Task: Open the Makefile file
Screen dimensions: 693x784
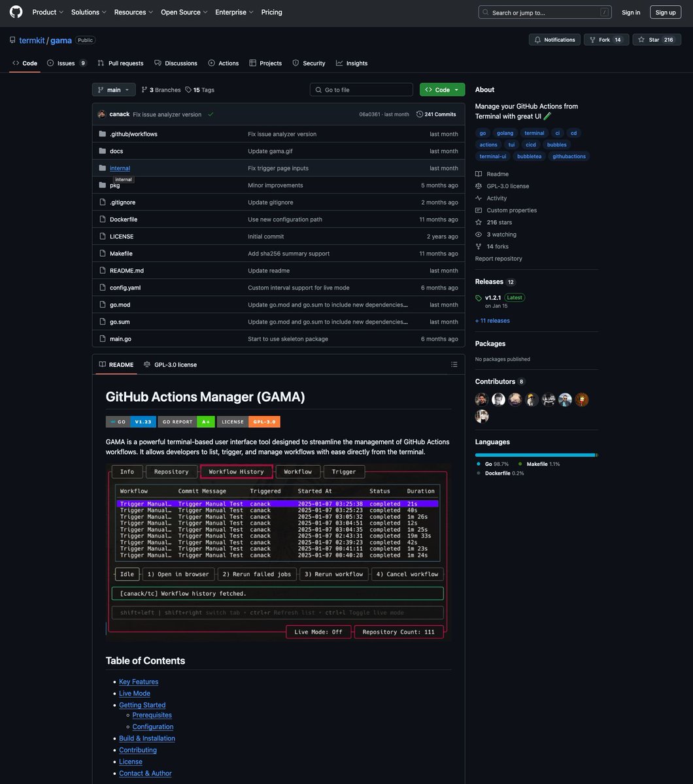Action: [121, 253]
